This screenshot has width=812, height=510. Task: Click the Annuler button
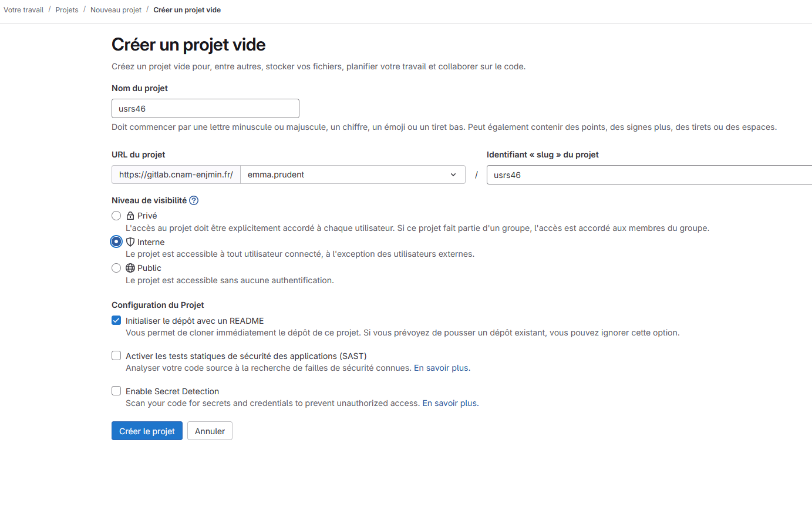210,431
